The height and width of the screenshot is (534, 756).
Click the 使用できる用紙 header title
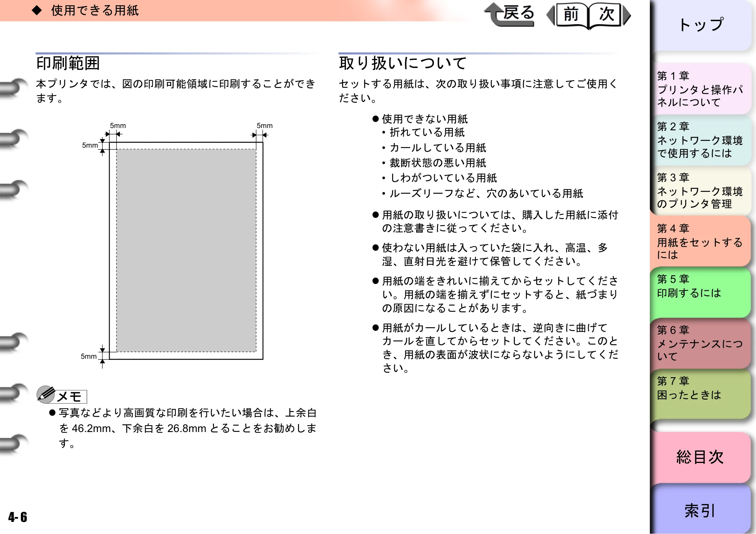(95, 11)
